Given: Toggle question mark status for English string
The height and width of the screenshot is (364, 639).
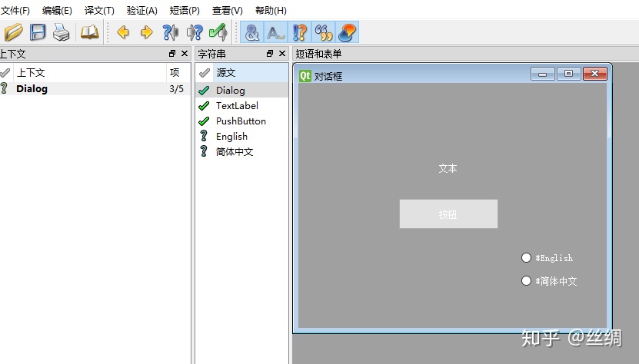Looking at the screenshot, I should click(204, 136).
